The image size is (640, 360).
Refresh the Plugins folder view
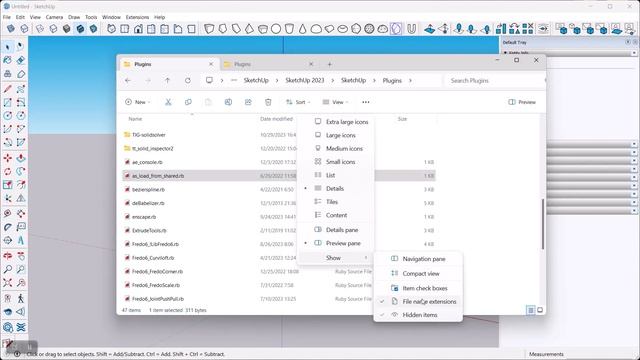[x=188, y=80]
